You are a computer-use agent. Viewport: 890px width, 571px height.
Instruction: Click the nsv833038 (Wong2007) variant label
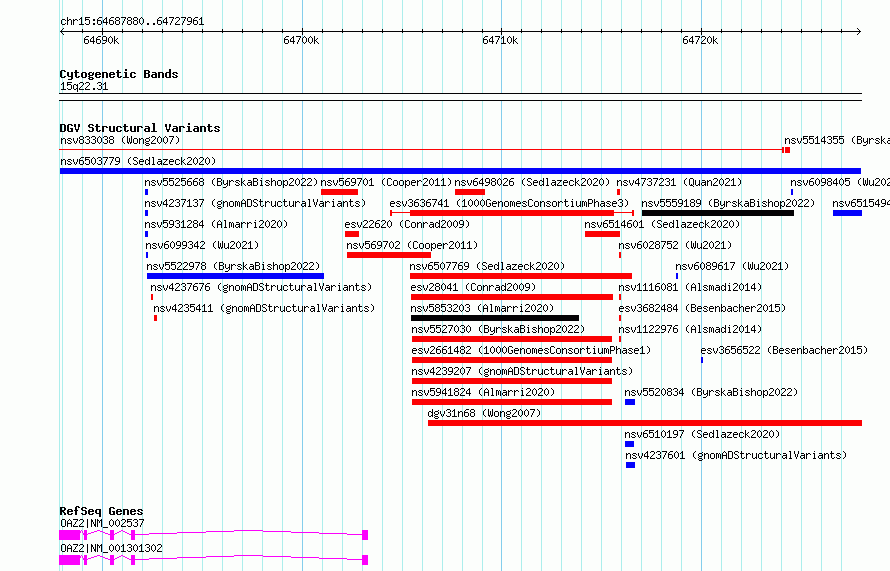[x=120, y=140]
